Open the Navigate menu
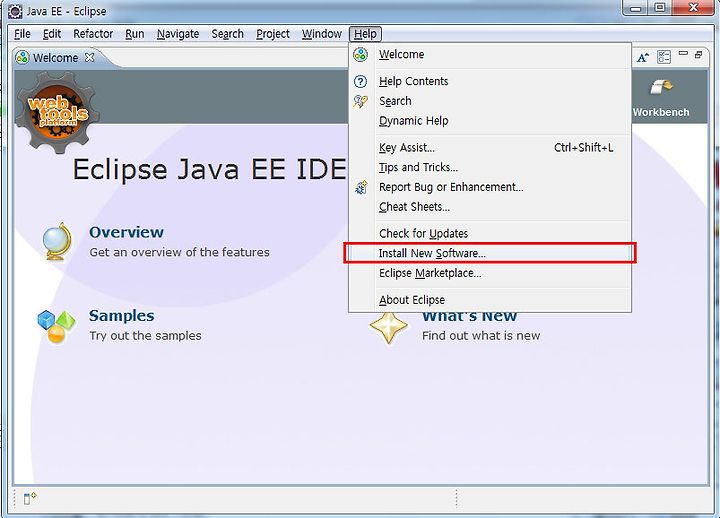Screen dimensions: 720x518 tap(178, 34)
